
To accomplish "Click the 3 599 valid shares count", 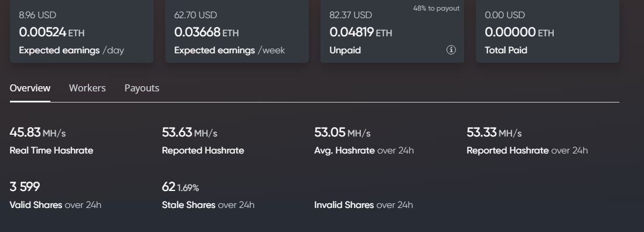I will [x=25, y=187].
